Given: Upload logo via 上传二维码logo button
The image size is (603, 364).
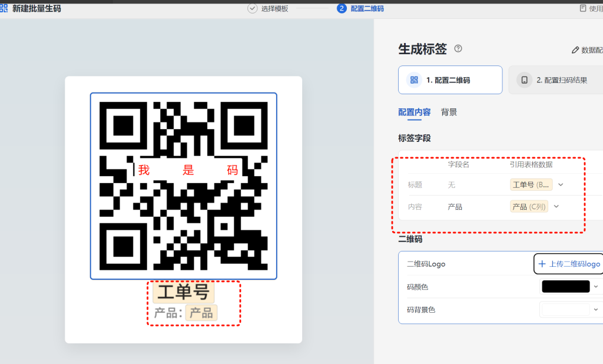Looking at the screenshot, I should tap(569, 263).
